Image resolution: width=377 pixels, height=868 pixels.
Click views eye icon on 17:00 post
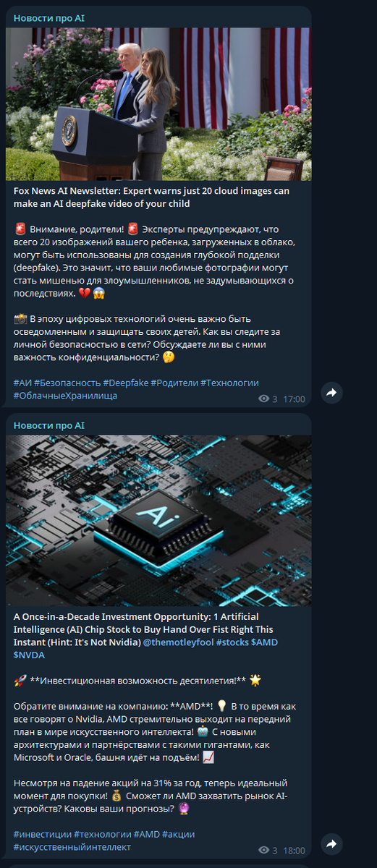point(264,399)
